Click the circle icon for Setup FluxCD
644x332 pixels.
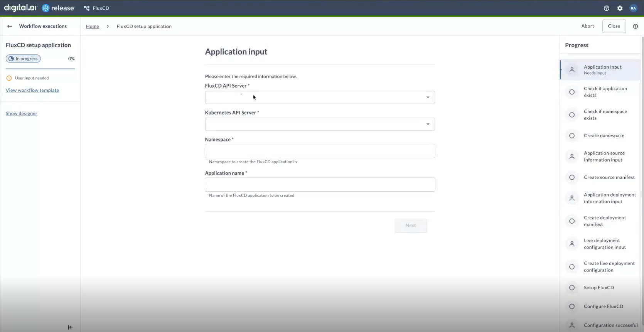(572, 288)
